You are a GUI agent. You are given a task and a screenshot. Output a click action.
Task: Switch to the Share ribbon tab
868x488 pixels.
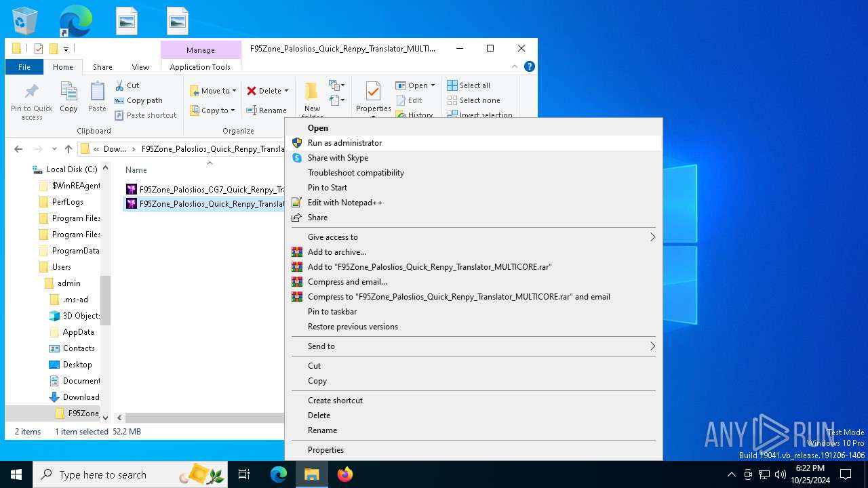tap(102, 67)
